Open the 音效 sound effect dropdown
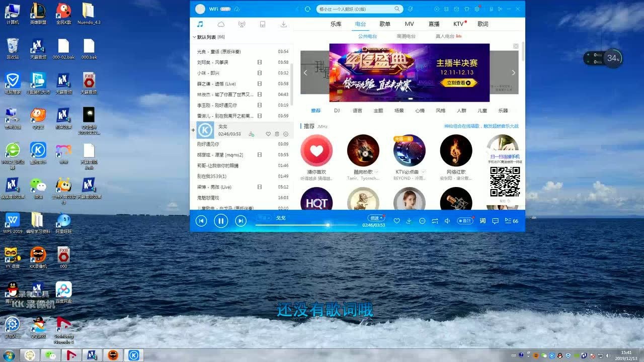Viewport: 644px width, 362px height. [x=464, y=220]
